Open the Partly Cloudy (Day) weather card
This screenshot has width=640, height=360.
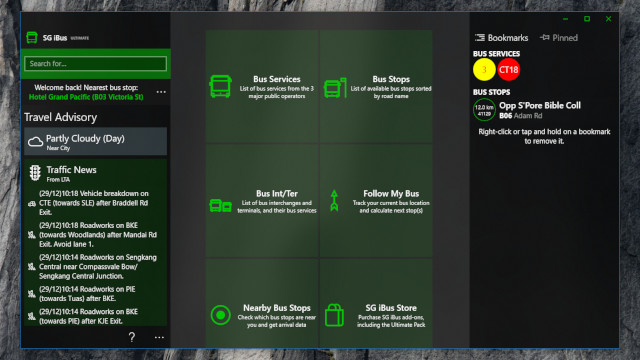96,141
